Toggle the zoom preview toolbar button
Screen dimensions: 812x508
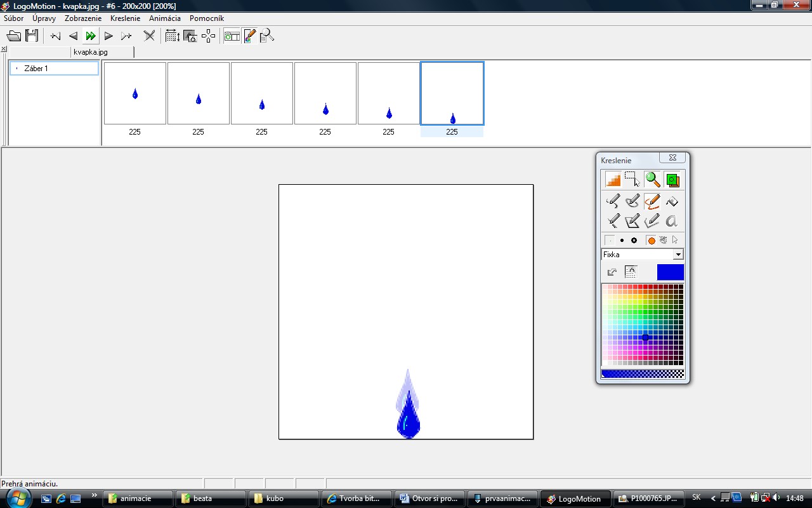267,36
